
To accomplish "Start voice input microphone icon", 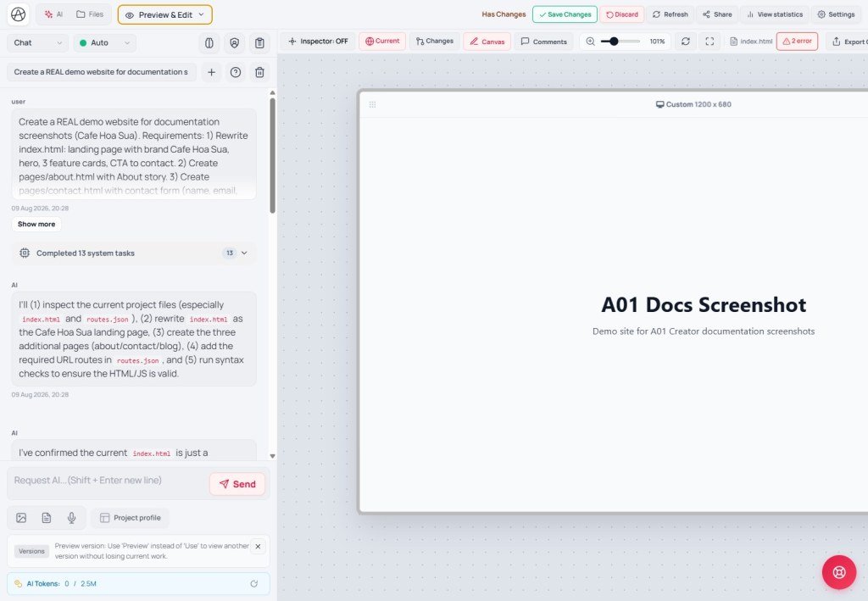I will point(71,518).
